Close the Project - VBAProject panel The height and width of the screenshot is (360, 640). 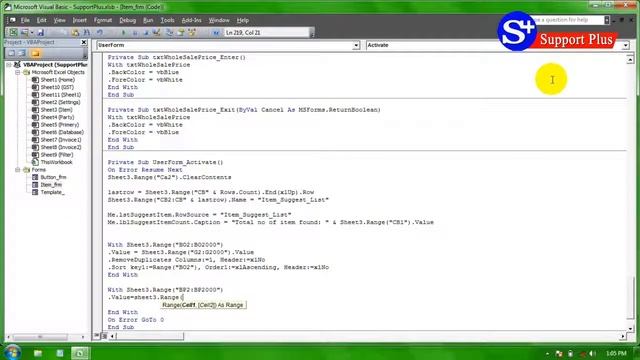[84, 42]
